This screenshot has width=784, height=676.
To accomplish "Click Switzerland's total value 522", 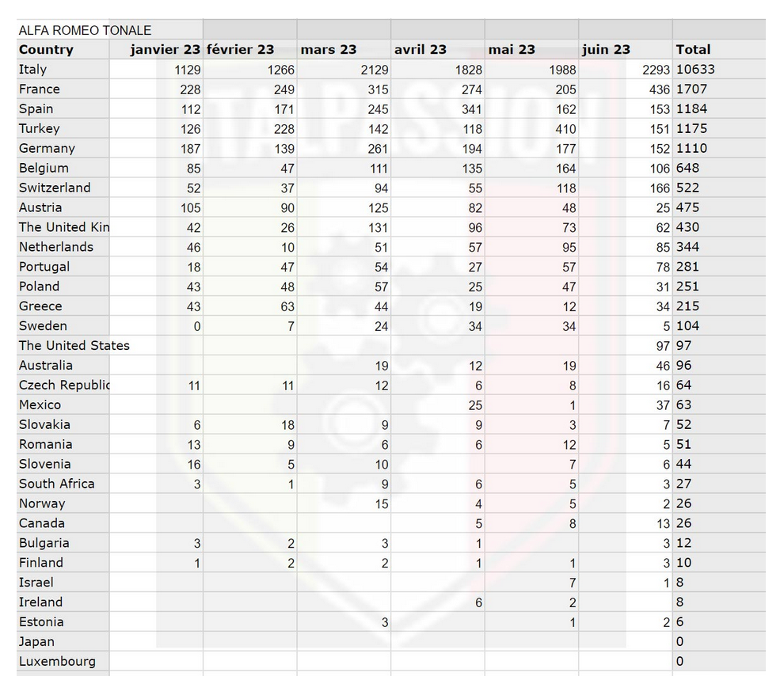I will point(719,188).
